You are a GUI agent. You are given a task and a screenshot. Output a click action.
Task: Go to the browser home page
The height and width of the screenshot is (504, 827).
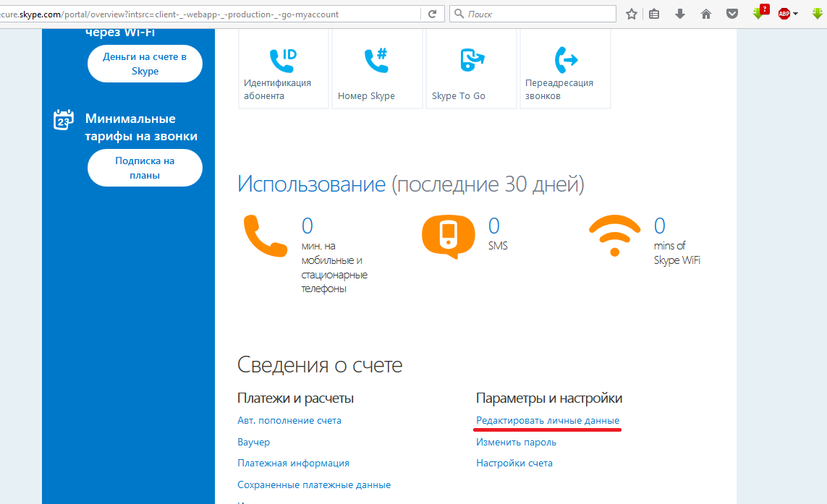coord(706,14)
